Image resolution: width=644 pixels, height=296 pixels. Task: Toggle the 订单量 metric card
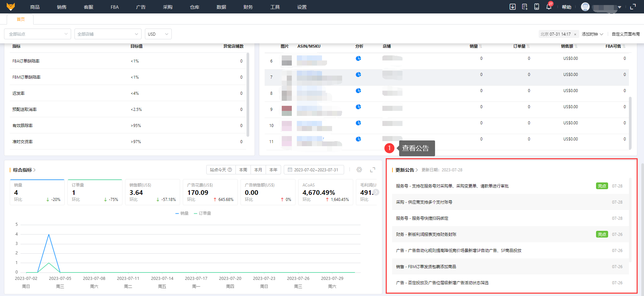[x=95, y=192]
